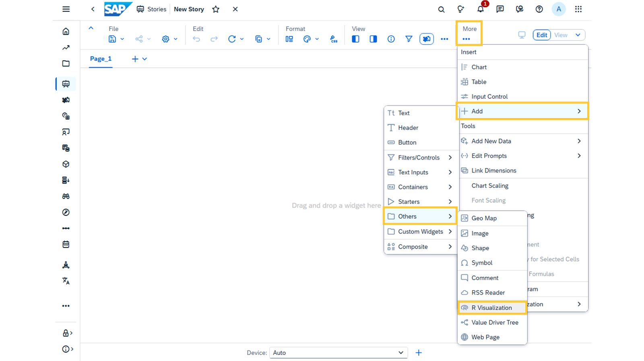
Task: Open the add page dropdown chevron
Action: [145, 59]
